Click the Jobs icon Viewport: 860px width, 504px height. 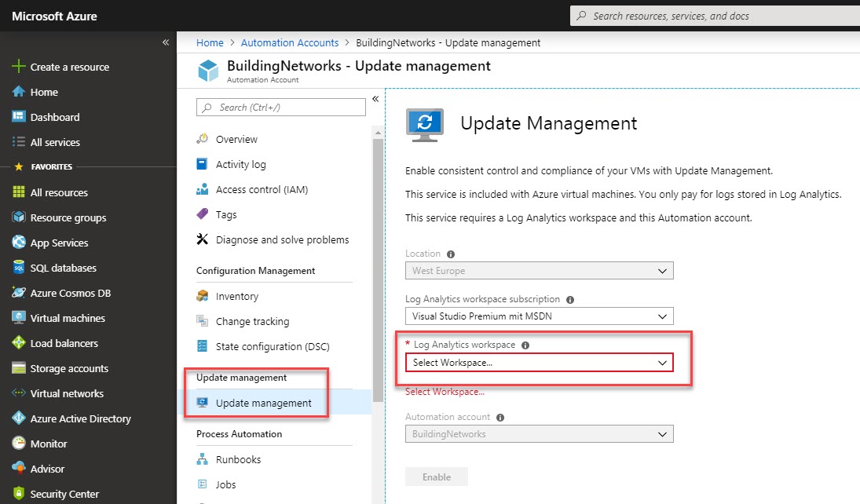(203, 484)
